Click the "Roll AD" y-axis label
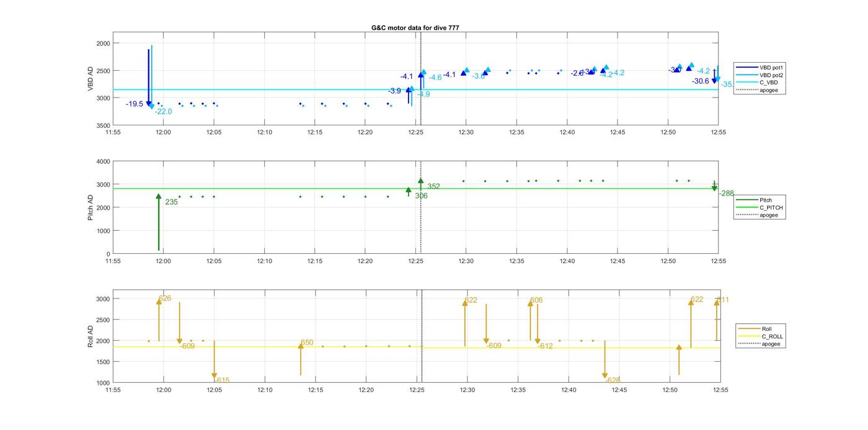The image size is (868, 430). point(91,336)
